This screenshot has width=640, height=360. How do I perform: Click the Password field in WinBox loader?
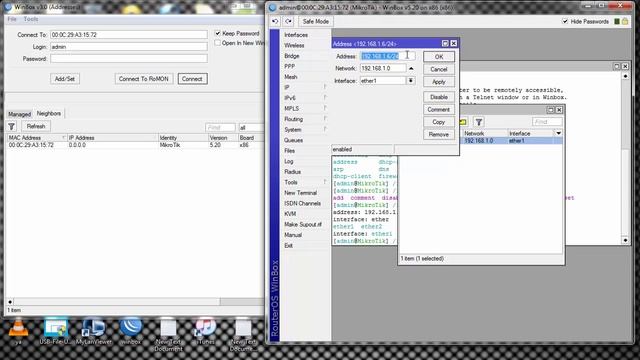tap(129, 58)
